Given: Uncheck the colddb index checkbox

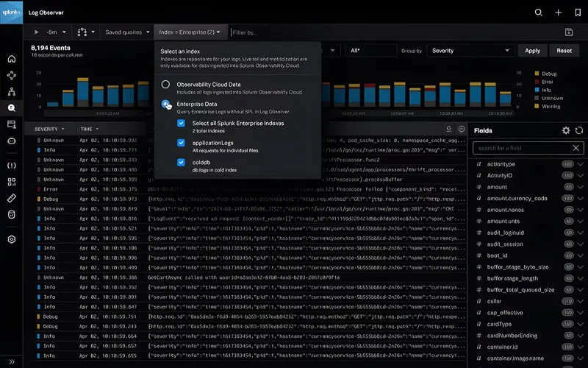Looking at the screenshot, I should click(x=181, y=162).
